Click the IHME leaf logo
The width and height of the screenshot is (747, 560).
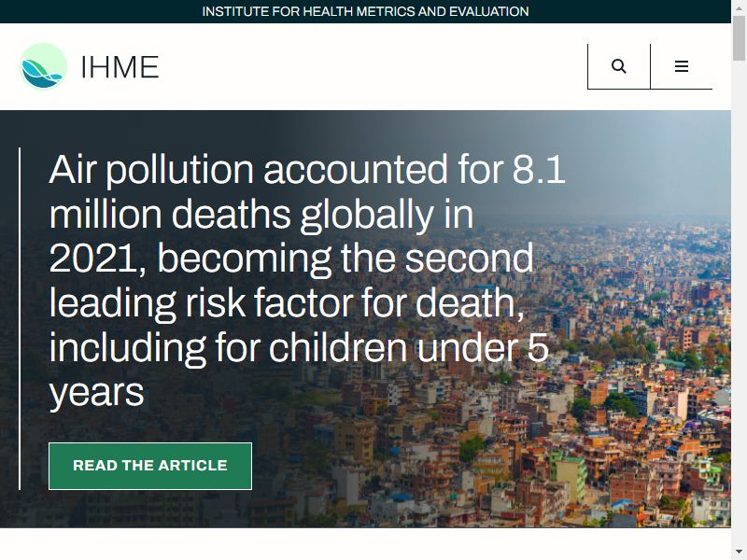click(x=43, y=66)
